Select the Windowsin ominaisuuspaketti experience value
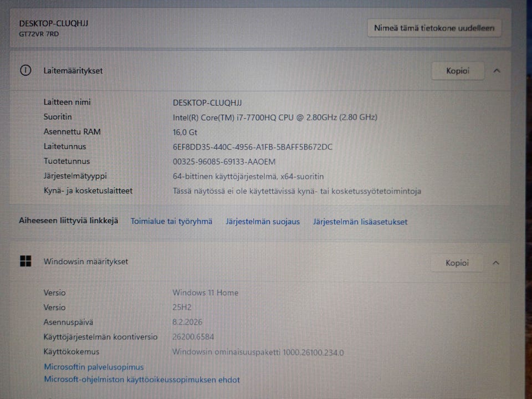532x399 pixels. (x=258, y=352)
